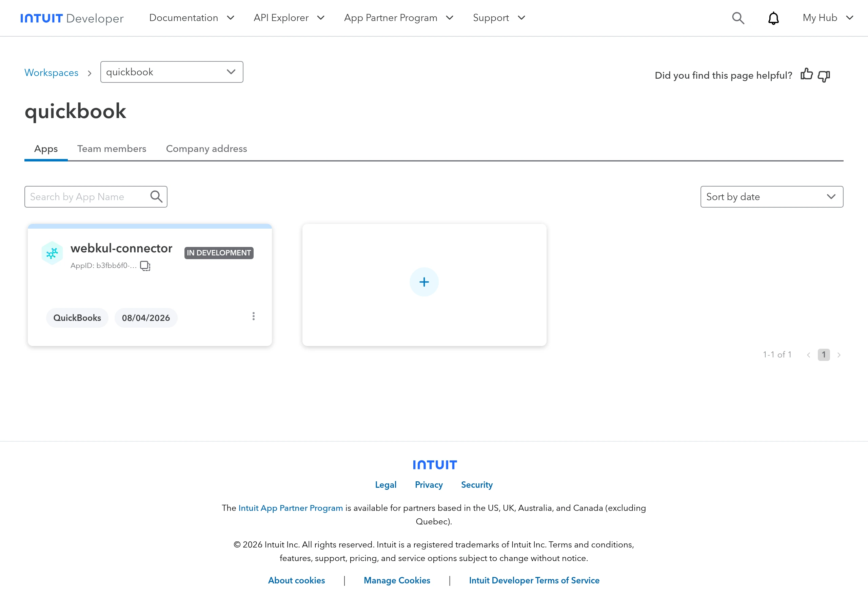Go to Workspaces breadcrumb link
This screenshot has width=868, height=597.
pos(52,73)
